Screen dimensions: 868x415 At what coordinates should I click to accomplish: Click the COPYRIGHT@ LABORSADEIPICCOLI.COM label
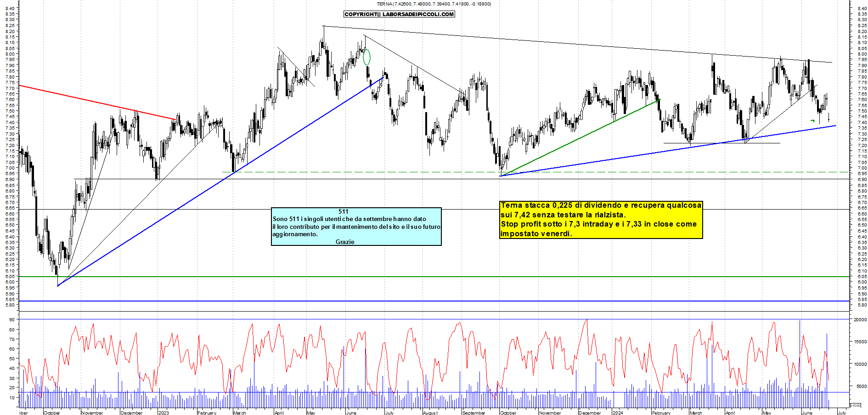[399, 14]
